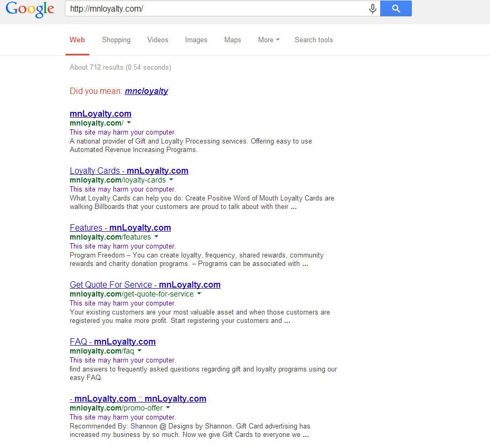Click harm warning under the FAQ result
Viewport: 490px width, 448px height.
tap(123, 360)
